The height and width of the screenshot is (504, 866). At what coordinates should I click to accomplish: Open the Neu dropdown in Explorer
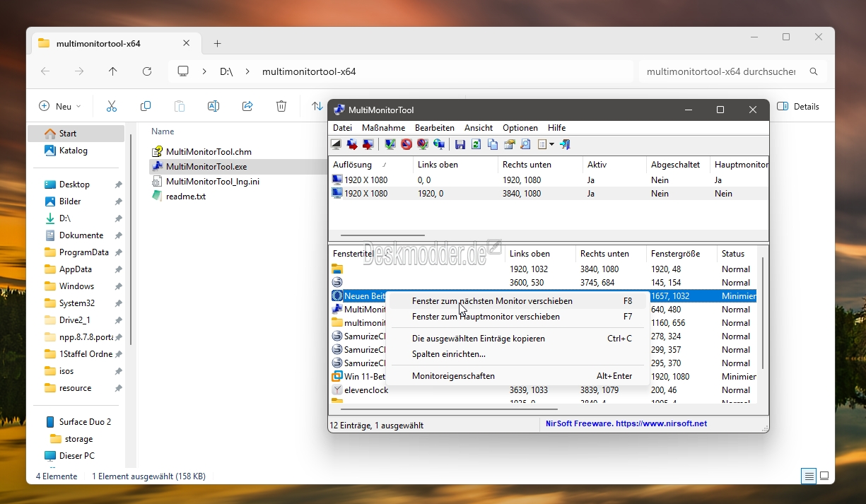(x=61, y=106)
